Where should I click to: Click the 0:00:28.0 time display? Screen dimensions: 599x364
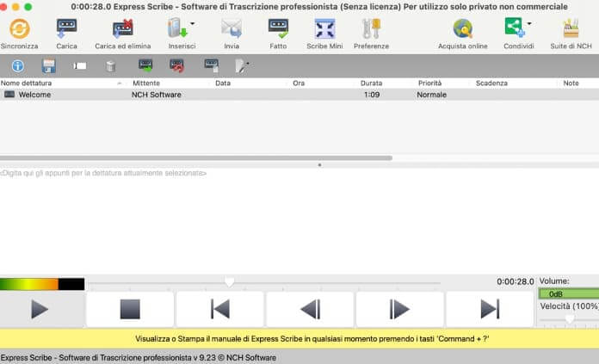pos(515,282)
